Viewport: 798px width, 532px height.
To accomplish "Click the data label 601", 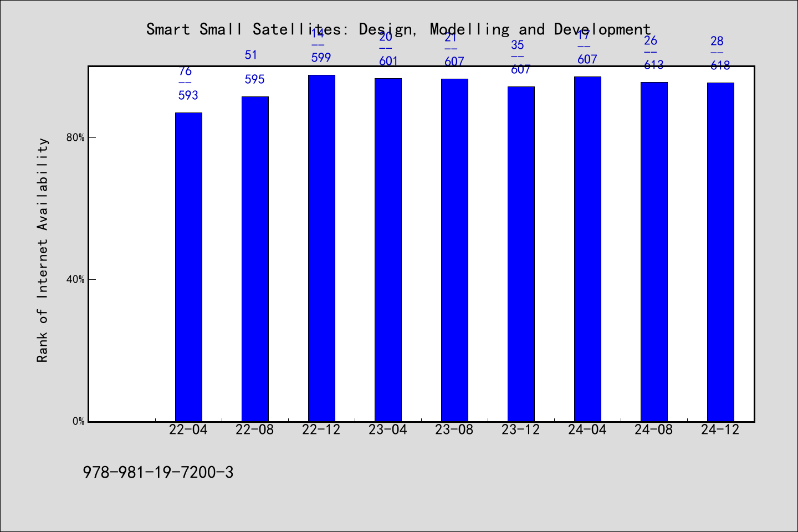I will point(388,61).
